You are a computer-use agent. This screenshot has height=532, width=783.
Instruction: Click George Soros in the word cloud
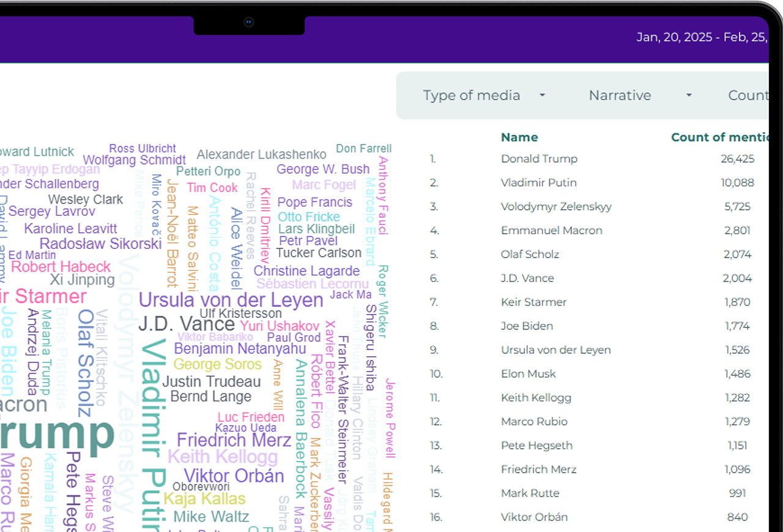coord(217,364)
